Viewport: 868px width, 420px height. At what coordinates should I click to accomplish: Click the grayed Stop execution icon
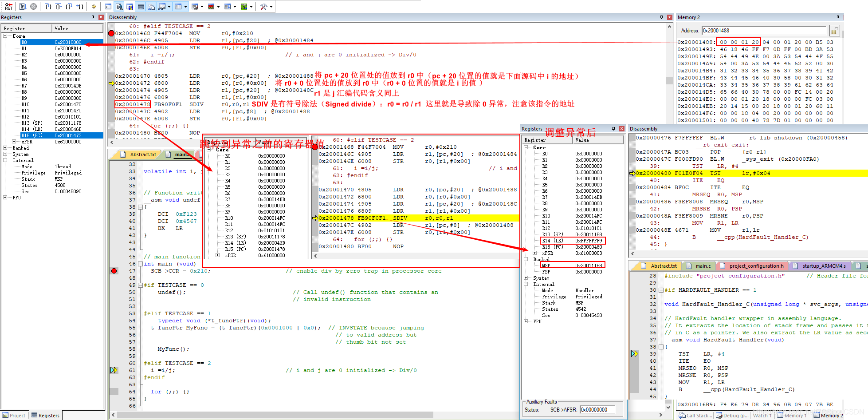point(33,7)
